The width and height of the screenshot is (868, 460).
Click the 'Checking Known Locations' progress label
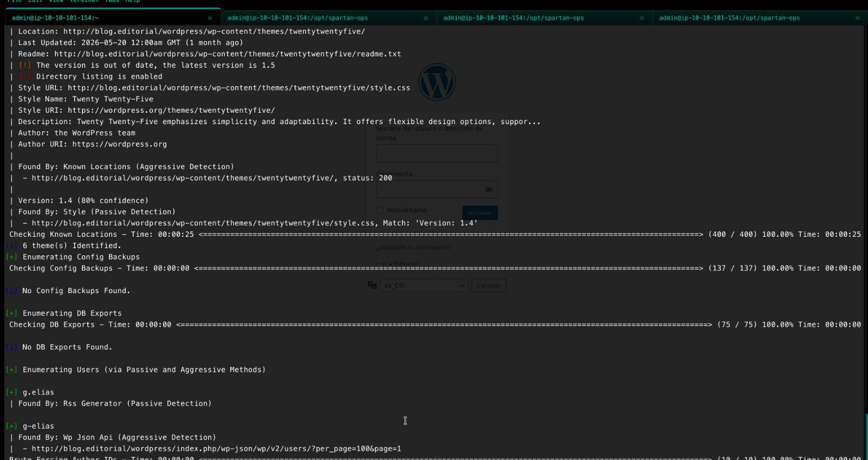tap(63, 235)
